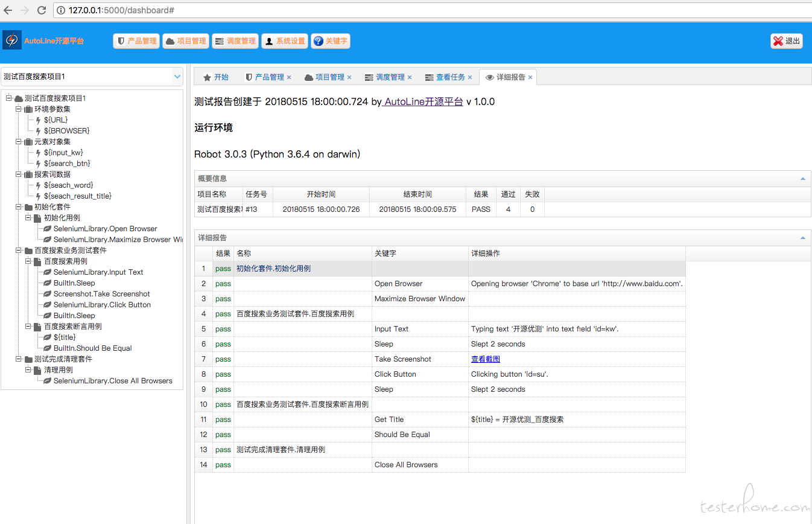Image resolution: width=812 pixels, height=524 pixels.
Task: Collapse the 详细报告 panel with its arrow
Action: (803, 238)
